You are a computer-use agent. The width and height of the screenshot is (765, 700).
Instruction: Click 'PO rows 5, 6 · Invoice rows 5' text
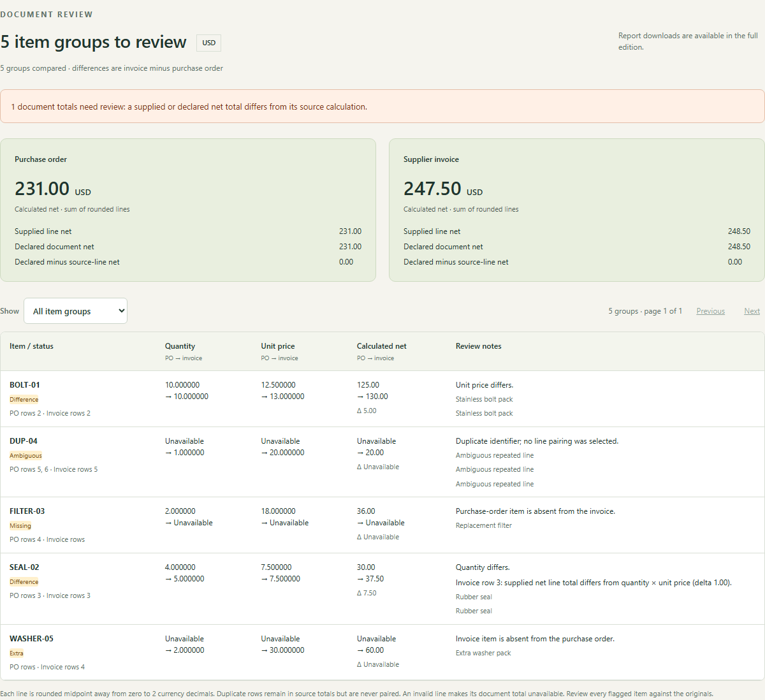coord(54,470)
